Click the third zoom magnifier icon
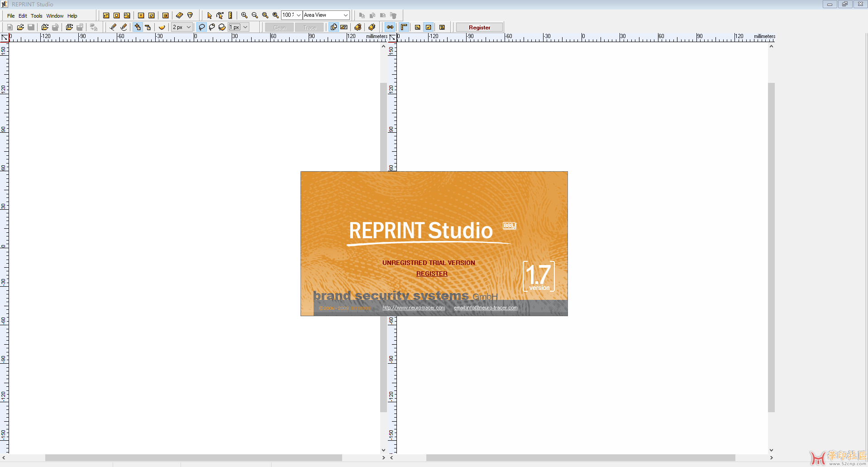Image resolution: width=868 pixels, height=467 pixels. pos(265,15)
